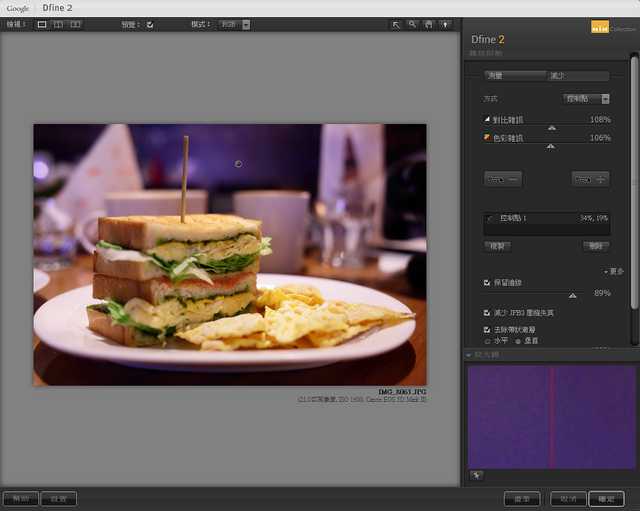Viewport: 640px width, 511px height.
Task: Select the arrow pointer tool
Action: pyautogui.click(x=396, y=24)
